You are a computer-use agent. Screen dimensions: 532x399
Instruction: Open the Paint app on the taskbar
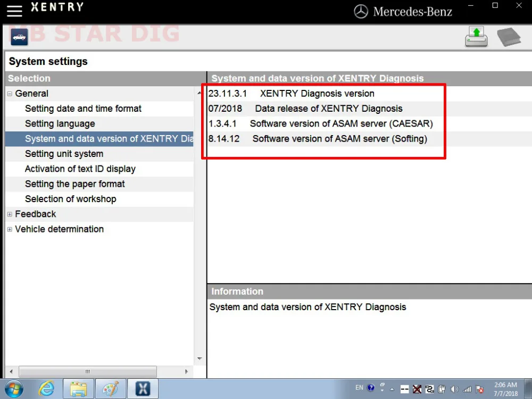click(x=111, y=389)
